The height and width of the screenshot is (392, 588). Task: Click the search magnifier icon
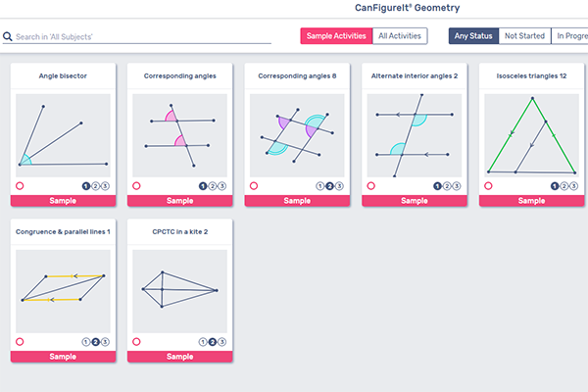8,37
